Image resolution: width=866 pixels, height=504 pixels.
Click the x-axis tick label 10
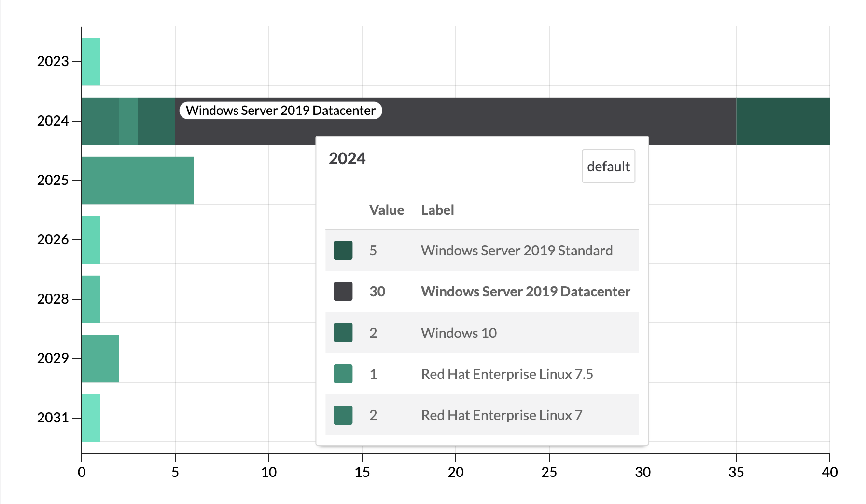[269, 472]
